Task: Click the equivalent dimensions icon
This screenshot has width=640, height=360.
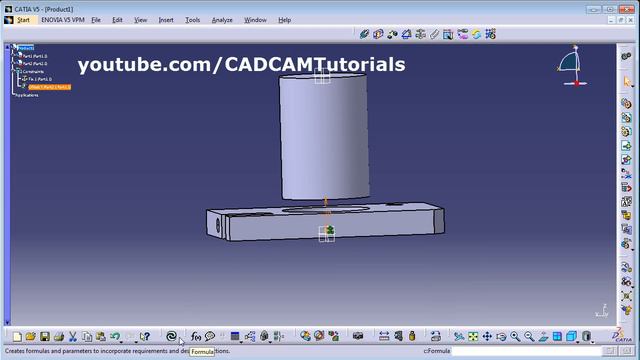Action: [x=278, y=336]
